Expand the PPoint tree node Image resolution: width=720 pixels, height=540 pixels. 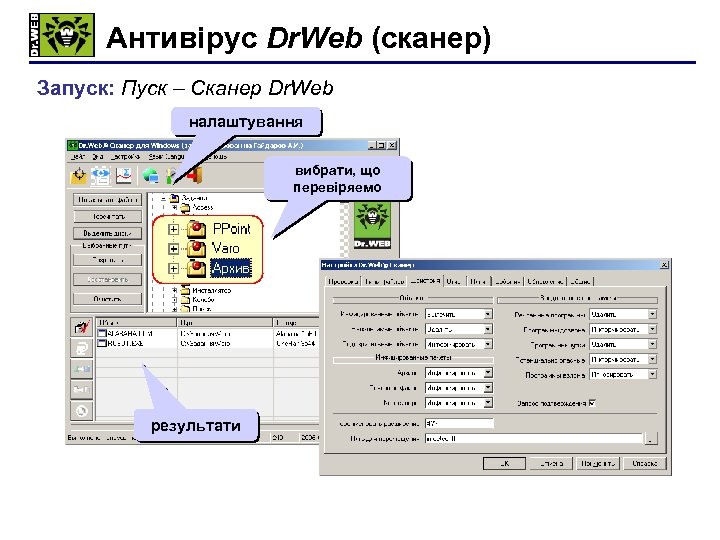[x=173, y=229]
